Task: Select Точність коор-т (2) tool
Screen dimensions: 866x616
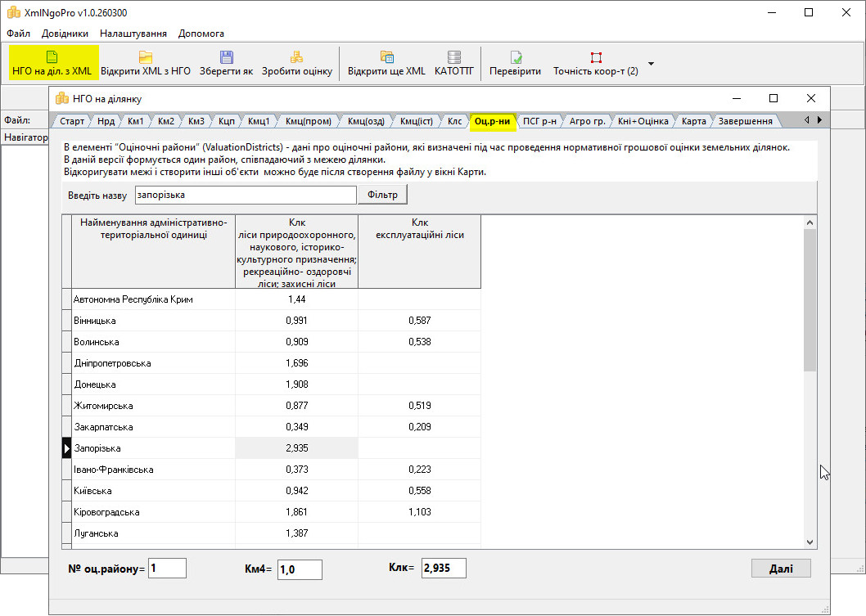Action: click(x=596, y=62)
